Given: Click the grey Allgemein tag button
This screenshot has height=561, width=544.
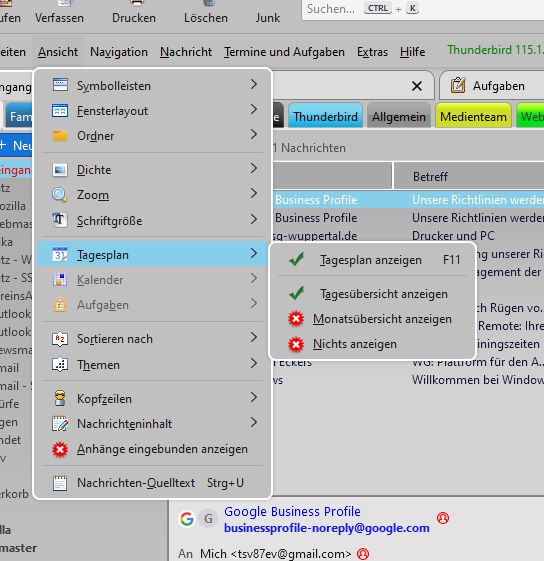Looking at the screenshot, I should click(x=399, y=116).
